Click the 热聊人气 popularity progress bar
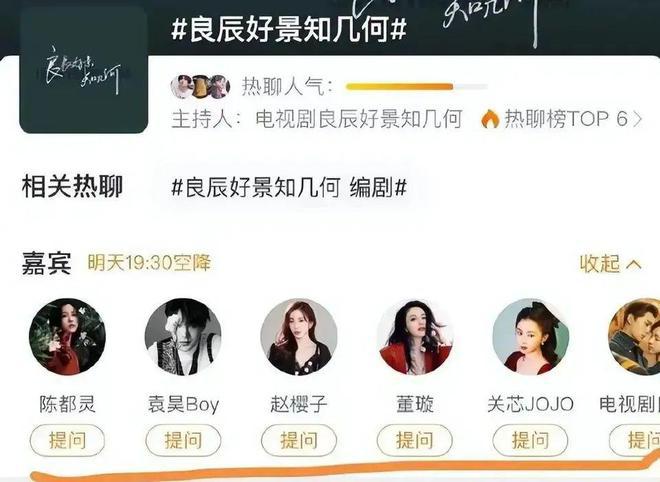 (416, 87)
